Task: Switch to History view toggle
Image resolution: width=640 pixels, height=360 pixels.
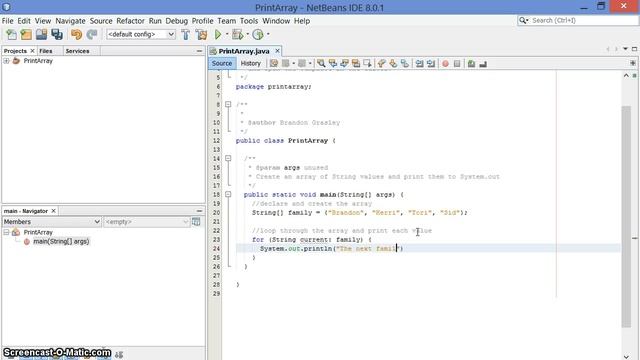Action: pyautogui.click(x=250, y=63)
